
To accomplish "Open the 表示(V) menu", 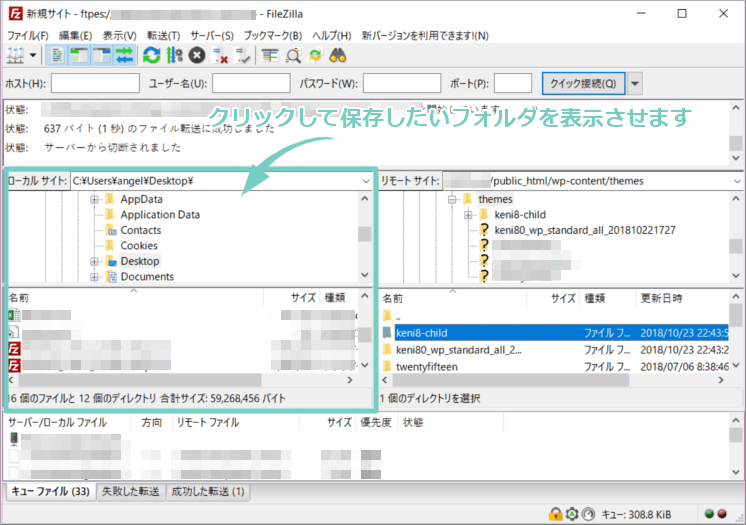I will (119, 36).
